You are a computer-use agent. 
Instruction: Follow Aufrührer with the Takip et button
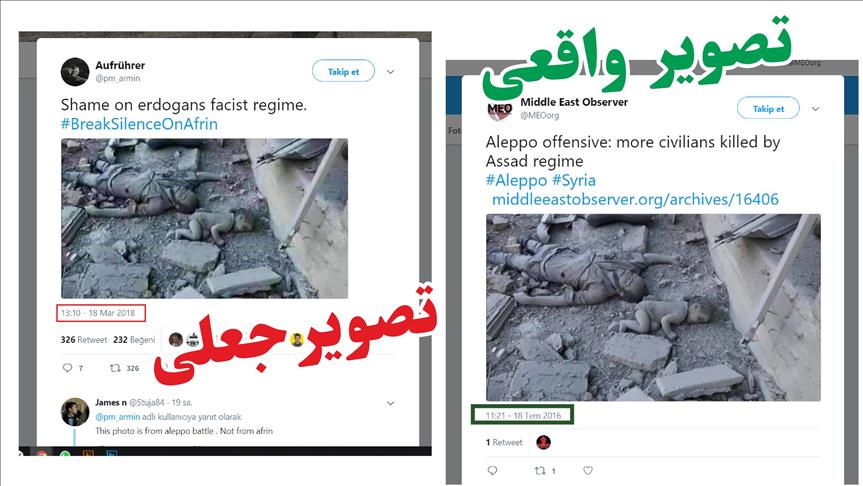(x=343, y=71)
